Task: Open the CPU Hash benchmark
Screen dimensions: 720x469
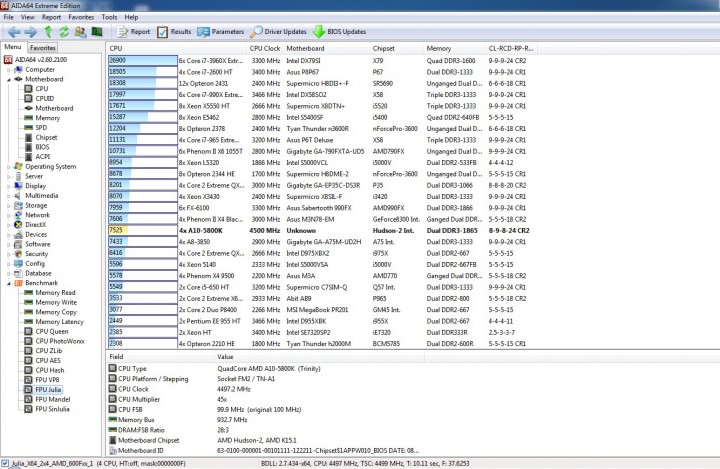Action: [50, 370]
